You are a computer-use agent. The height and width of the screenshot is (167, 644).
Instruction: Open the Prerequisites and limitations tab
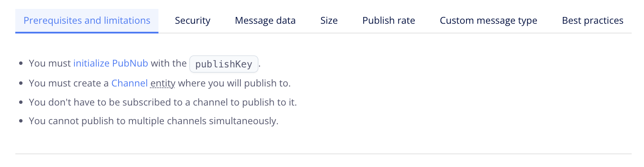pos(87,21)
